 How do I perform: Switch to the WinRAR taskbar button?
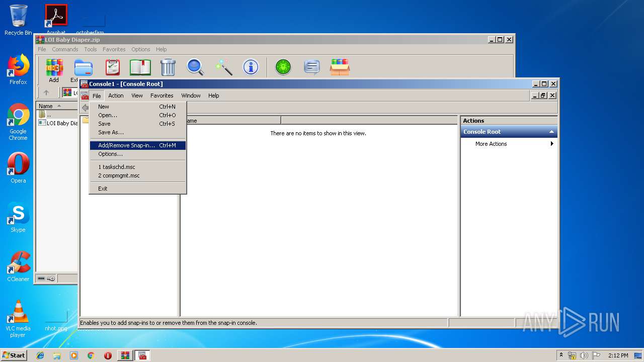(x=125, y=355)
